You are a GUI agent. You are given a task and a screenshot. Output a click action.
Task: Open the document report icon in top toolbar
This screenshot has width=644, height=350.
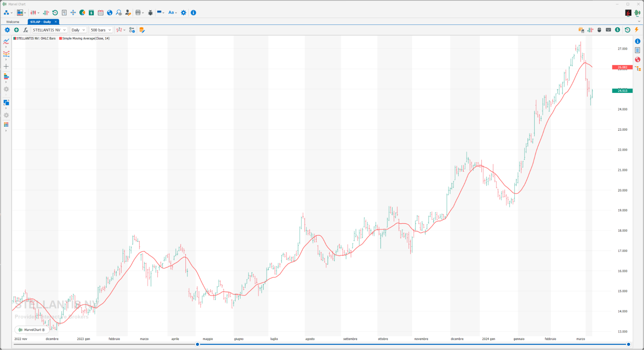(x=64, y=13)
